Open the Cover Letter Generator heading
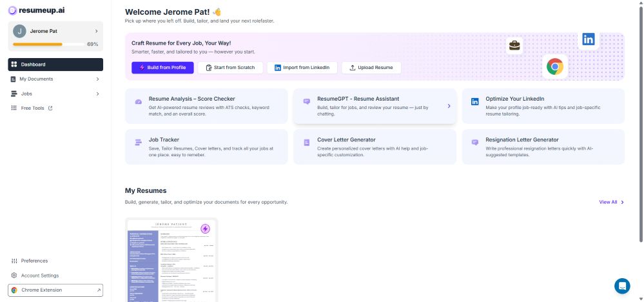 (346, 139)
